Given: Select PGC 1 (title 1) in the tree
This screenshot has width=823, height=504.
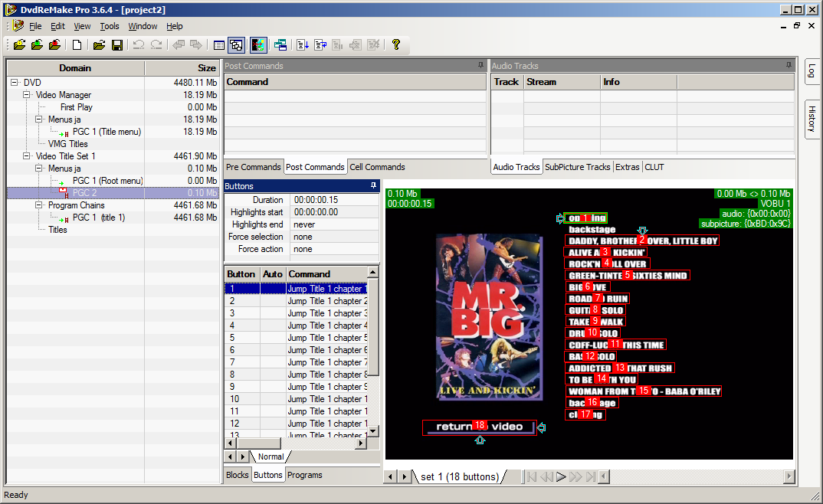Looking at the screenshot, I should [99, 217].
